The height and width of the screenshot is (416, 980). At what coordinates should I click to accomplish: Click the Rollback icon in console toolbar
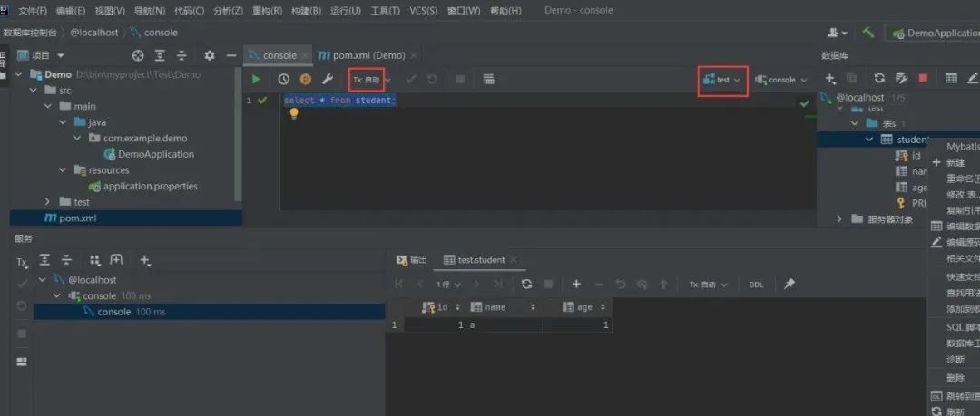(x=432, y=80)
